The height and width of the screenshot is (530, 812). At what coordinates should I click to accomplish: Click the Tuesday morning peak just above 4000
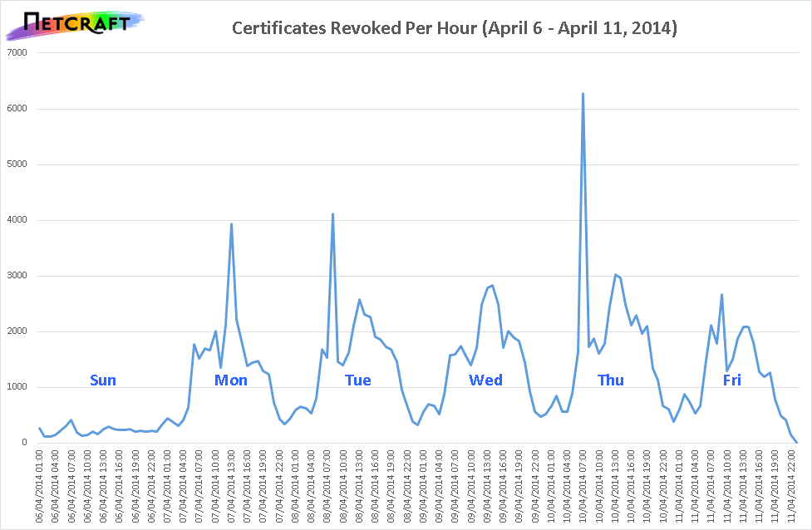[x=332, y=214]
